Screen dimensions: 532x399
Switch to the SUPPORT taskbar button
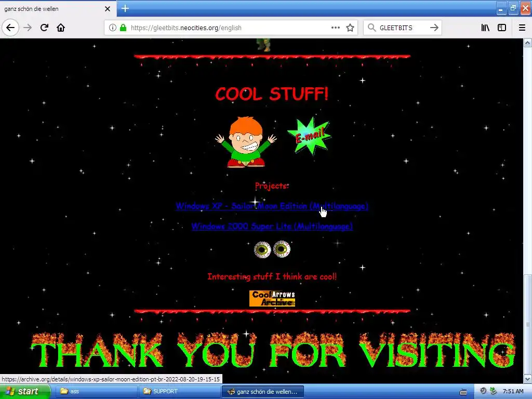click(179, 391)
